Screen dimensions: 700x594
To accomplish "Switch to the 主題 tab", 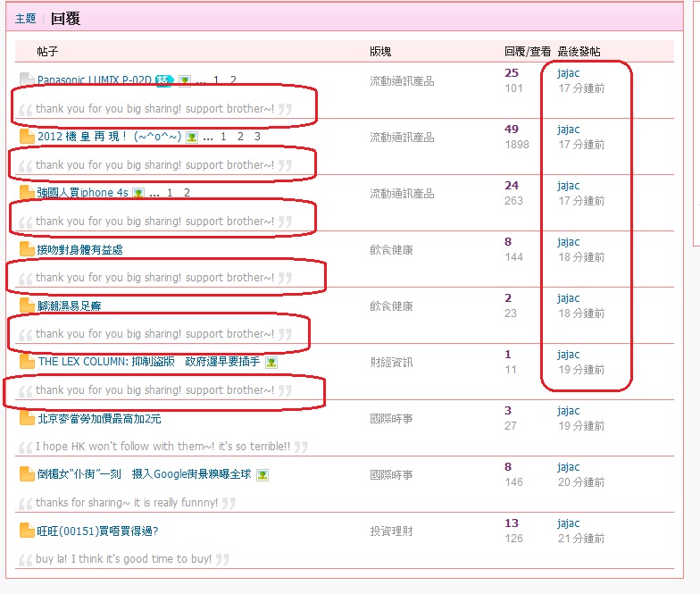I will [26, 19].
